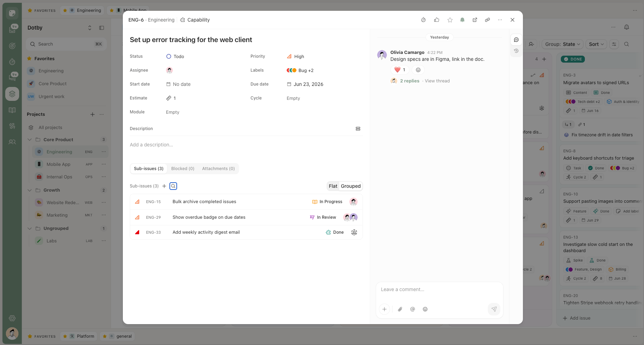Open the 2 replies thread link

pos(410,81)
